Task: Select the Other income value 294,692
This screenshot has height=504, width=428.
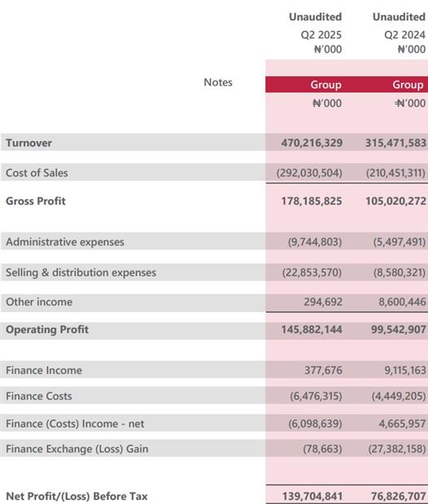Action: 323,302
